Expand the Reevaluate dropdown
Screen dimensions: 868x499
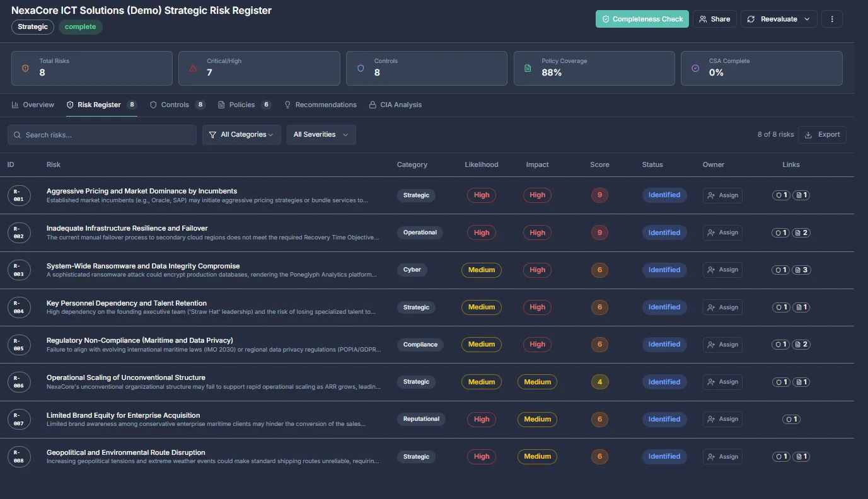[x=779, y=19]
